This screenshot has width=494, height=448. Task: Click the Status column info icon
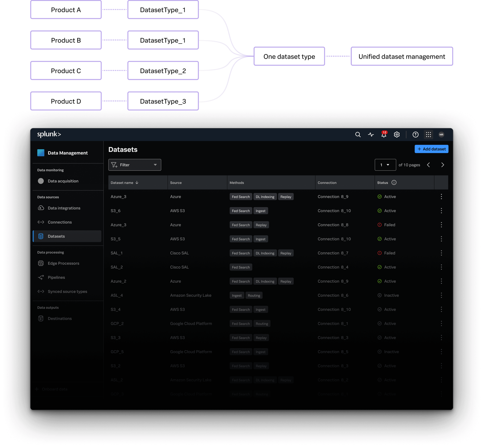pyautogui.click(x=394, y=183)
